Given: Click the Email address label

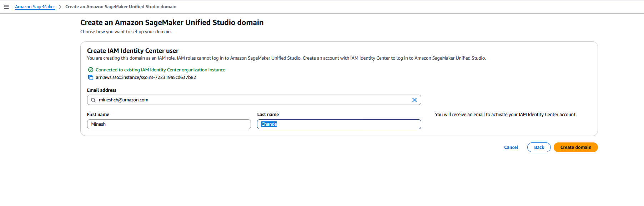Looking at the screenshot, I should [x=102, y=90].
